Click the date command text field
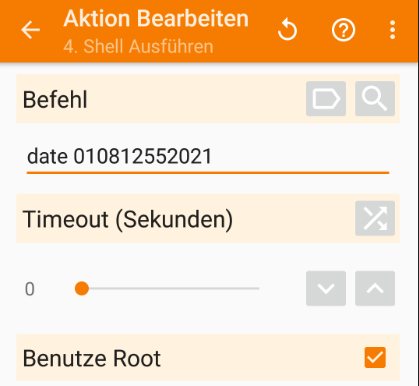Image resolution: width=419 pixels, height=386 pixels. coord(208,157)
